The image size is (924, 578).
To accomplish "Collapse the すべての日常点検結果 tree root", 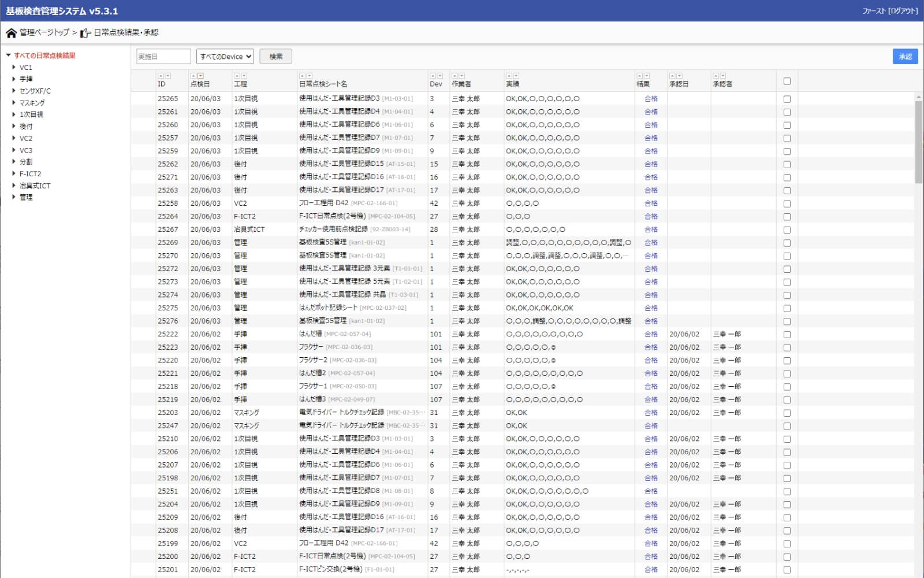I will click(9, 55).
